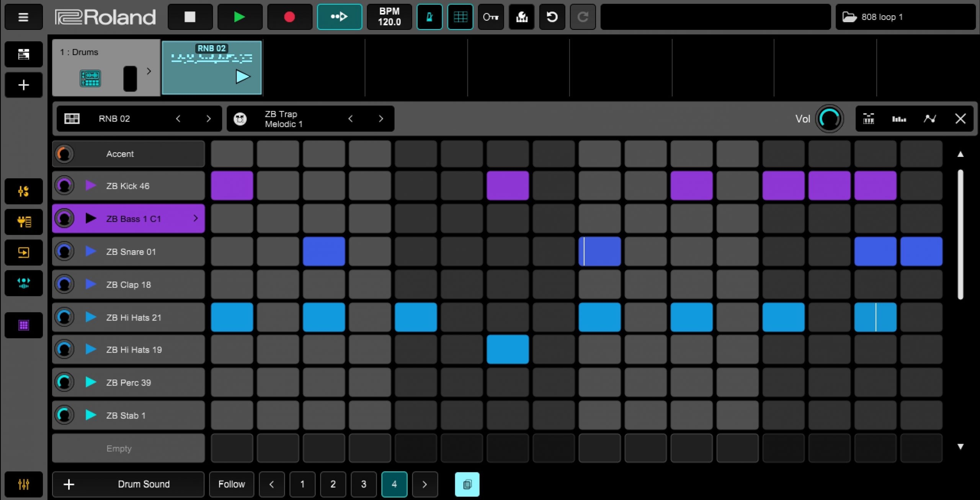Toggle the pattern duplicate button near page numbers

pyautogui.click(x=467, y=484)
